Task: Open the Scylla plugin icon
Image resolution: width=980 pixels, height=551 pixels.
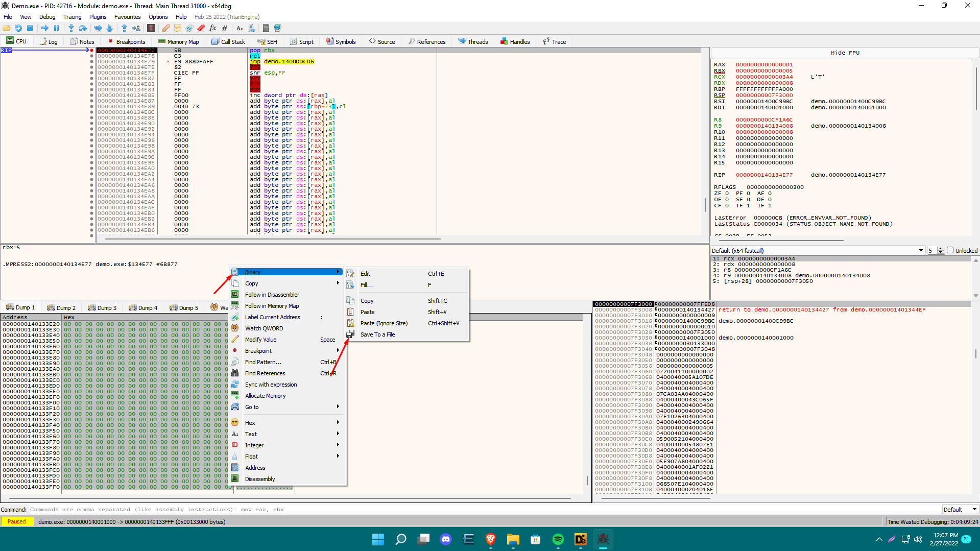Action: click(x=151, y=28)
